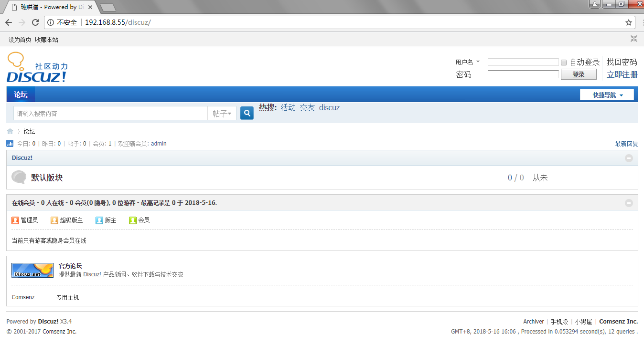644x345 pixels.
Task: Click the 会员 green user icon
Action: [133, 220]
